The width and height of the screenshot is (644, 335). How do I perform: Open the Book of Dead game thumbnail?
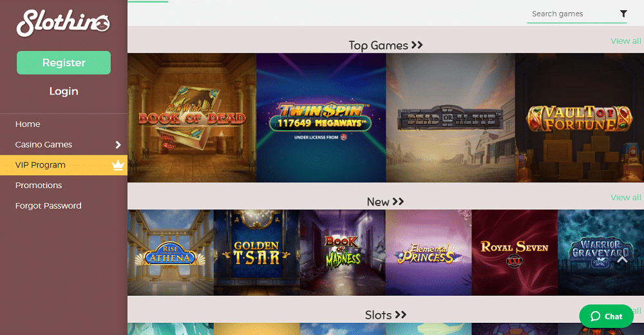[x=192, y=117]
